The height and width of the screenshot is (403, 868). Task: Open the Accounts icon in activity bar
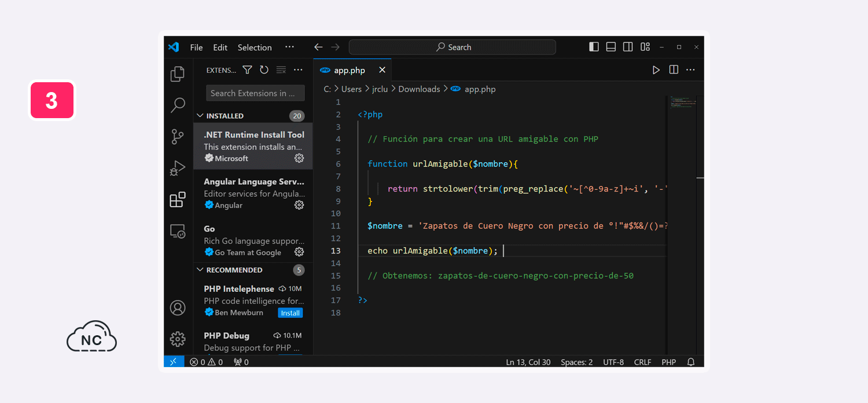tap(178, 307)
